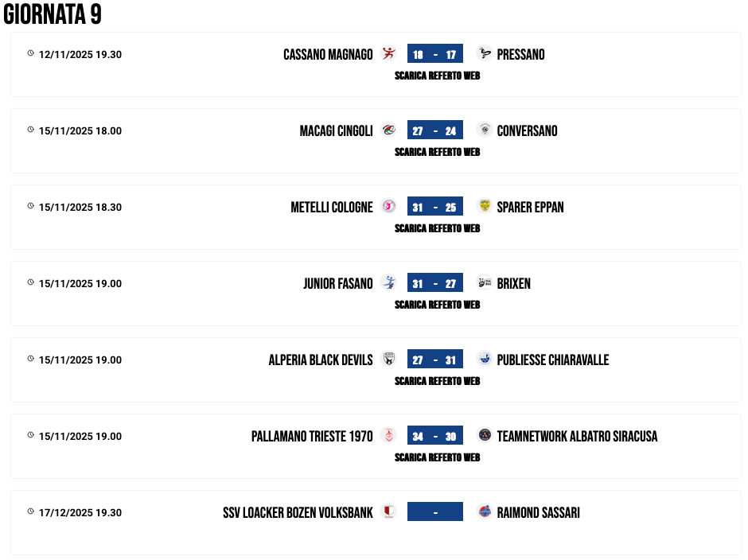This screenshot has width=748, height=560.
Task: Click the Conversano team name
Action: coord(527,130)
